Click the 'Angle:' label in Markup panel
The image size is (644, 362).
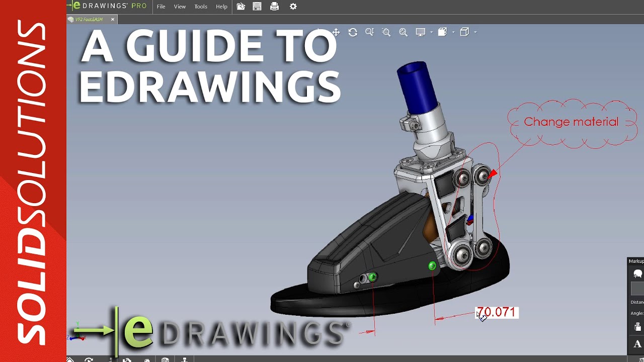click(637, 313)
